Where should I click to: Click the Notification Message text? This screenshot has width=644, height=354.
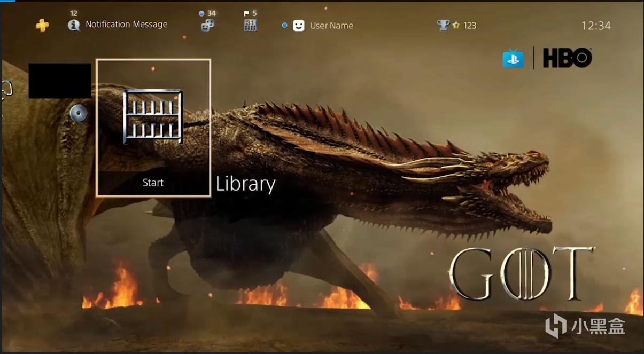[x=126, y=25]
